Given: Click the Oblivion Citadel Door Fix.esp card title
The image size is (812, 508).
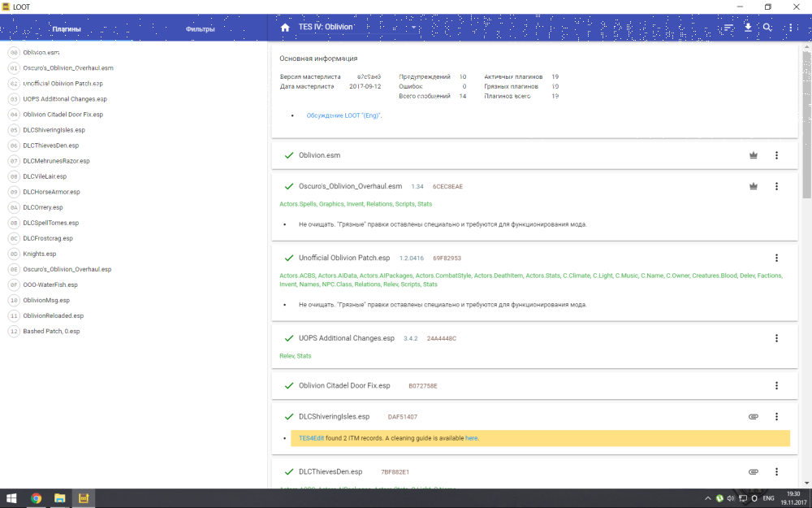Looking at the screenshot, I should click(344, 385).
